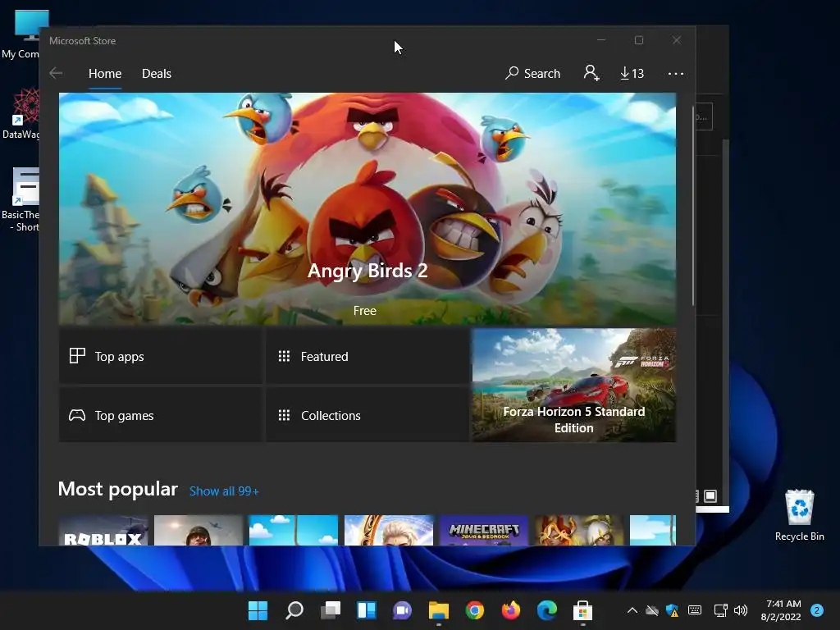Image resolution: width=840 pixels, height=630 pixels.
Task: Open the Top apps category
Action: click(161, 356)
